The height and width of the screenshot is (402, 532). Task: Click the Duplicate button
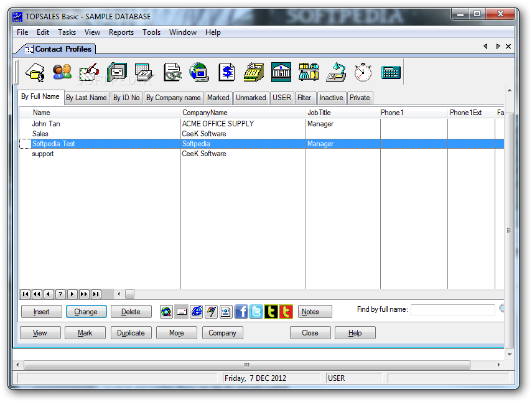pyautogui.click(x=131, y=333)
